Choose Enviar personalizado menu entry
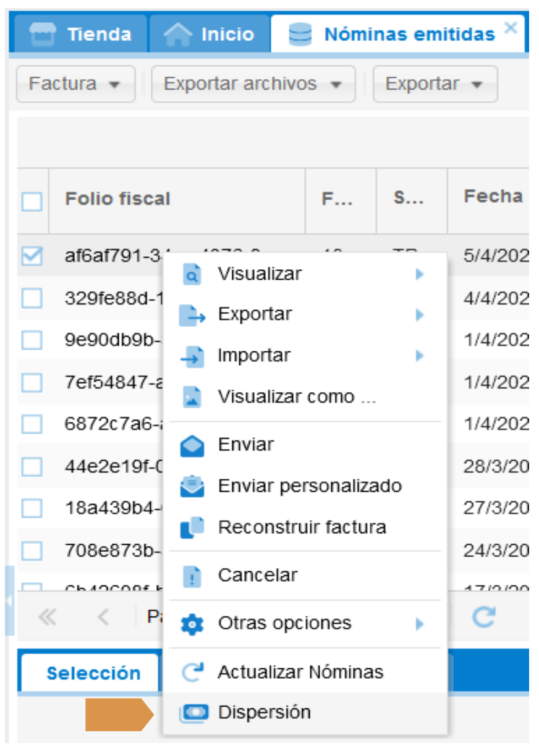Screen dimensions: 539x756 pos(310,486)
